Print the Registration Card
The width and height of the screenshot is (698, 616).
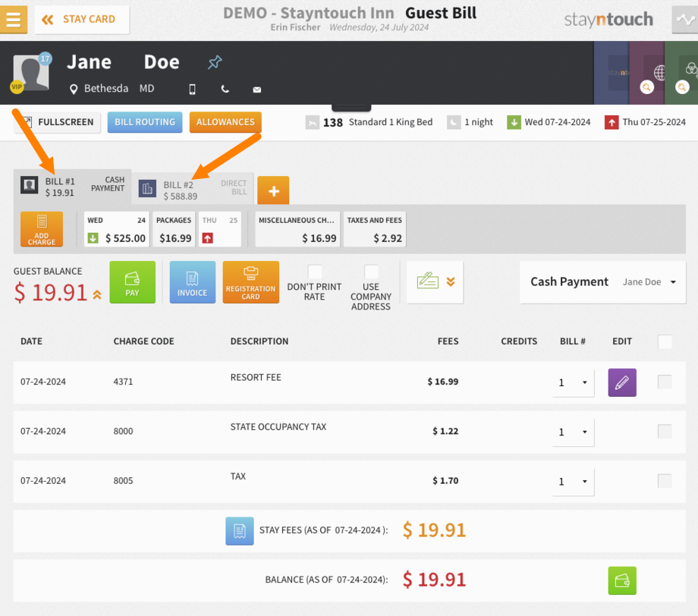[x=250, y=282]
